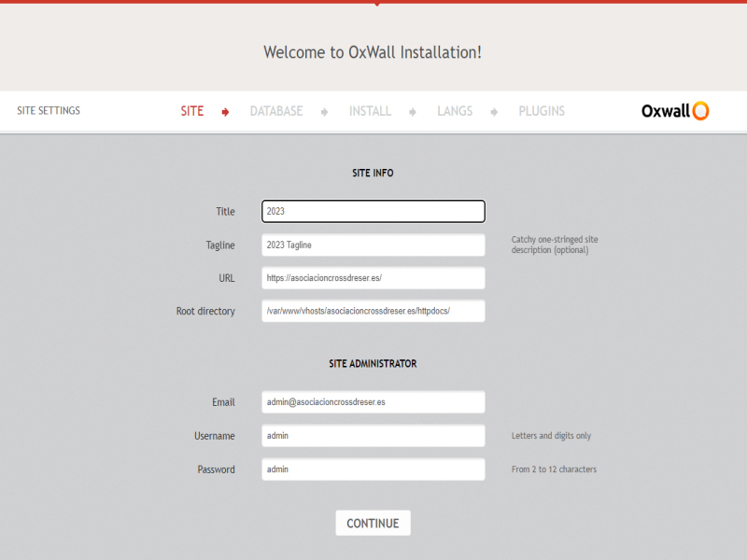
Task: Click the Username input box
Action: pyautogui.click(x=373, y=436)
